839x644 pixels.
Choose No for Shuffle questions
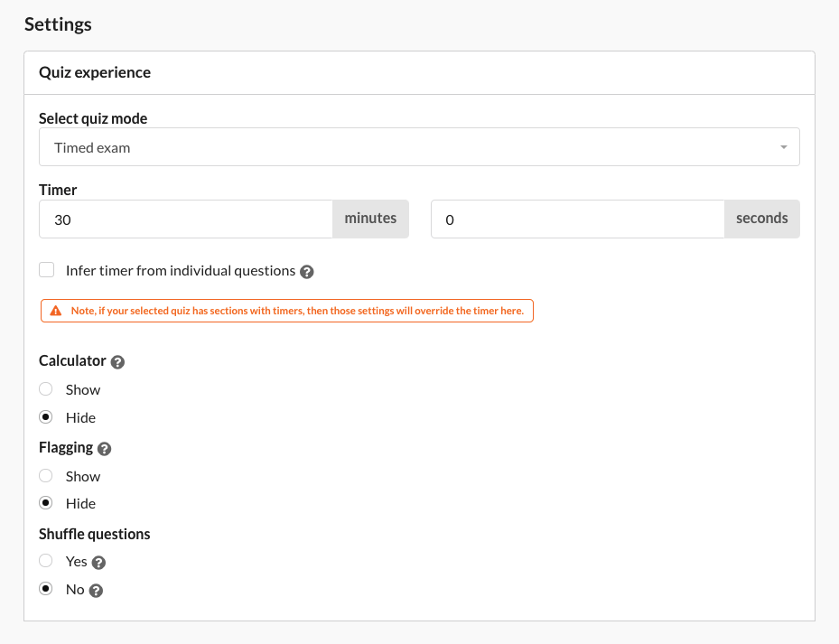coord(46,588)
